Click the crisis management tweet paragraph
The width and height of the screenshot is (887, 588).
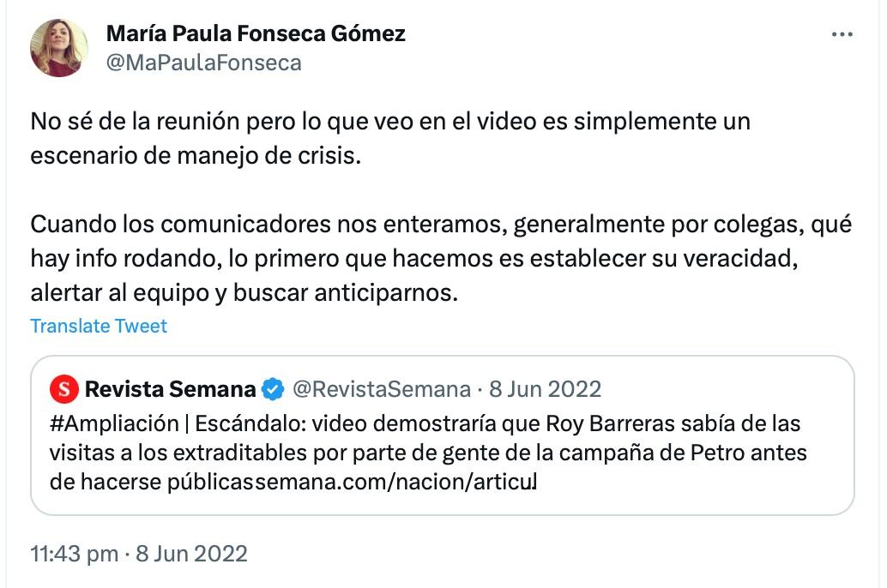(x=386, y=137)
